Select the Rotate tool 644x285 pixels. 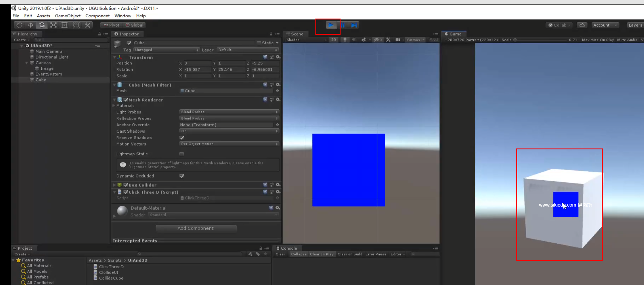(42, 25)
